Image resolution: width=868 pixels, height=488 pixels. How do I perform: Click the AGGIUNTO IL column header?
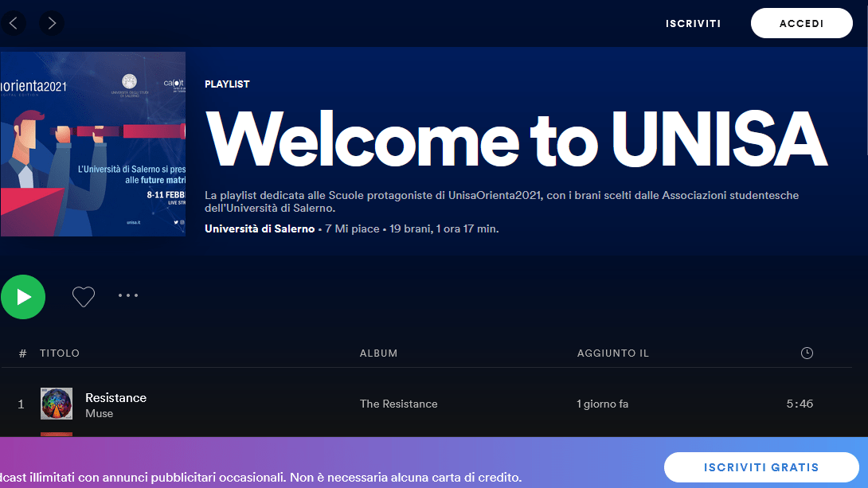pyautogui.click(x=612, y=353)
